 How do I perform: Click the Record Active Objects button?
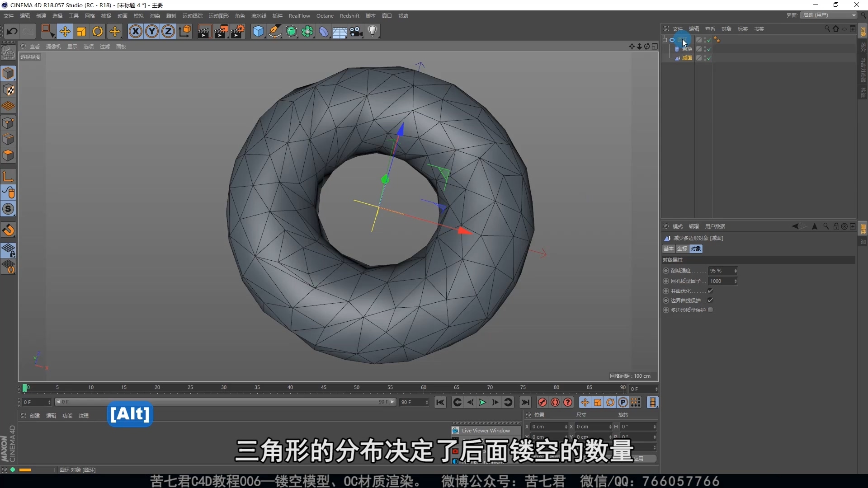[x=542, y=402]
